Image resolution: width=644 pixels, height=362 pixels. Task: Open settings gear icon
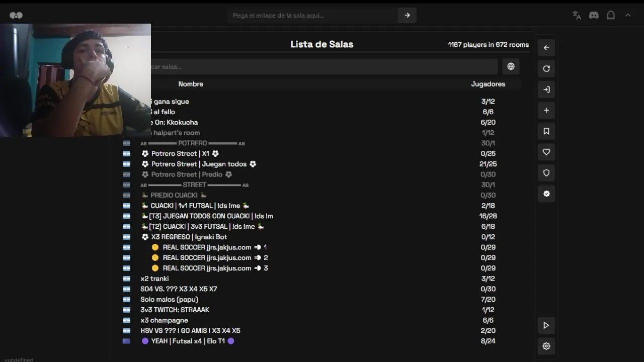click(x=546, y=346)
